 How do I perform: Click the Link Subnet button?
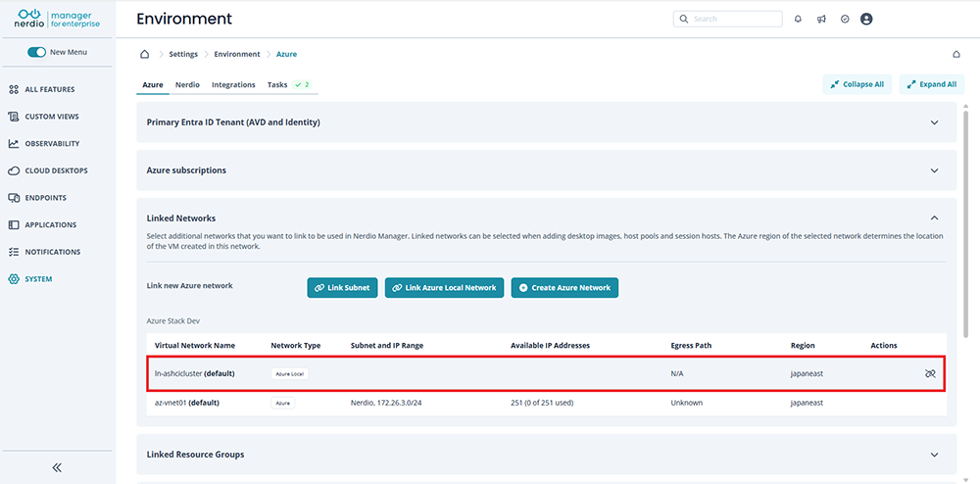point(342,288)
